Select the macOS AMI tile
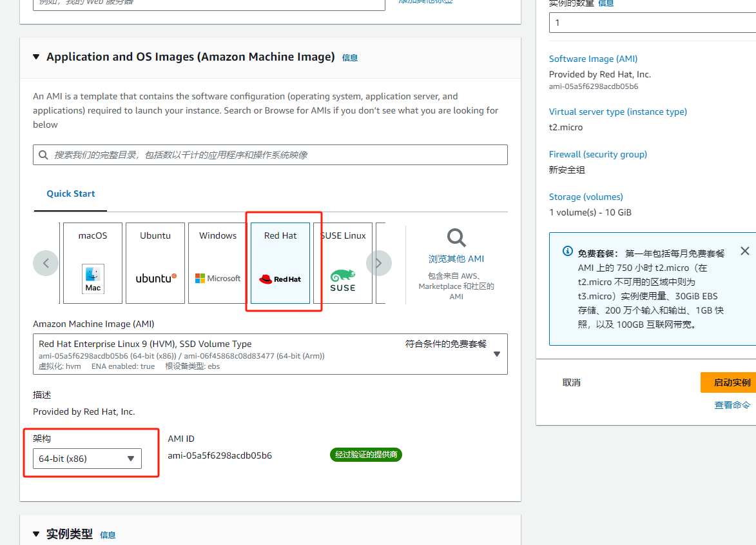Screen dimensions: 756x545 point(93,263)
